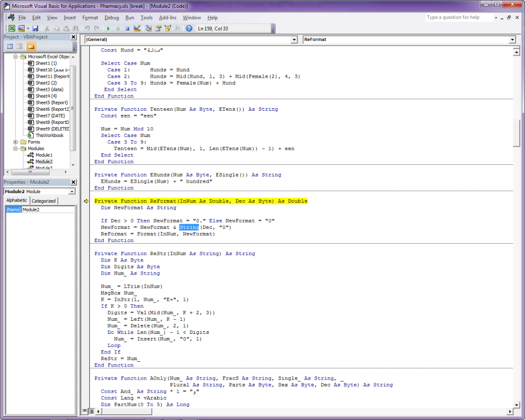
Task: Close the Properties - Module2 panel
Action: point(73,182)
